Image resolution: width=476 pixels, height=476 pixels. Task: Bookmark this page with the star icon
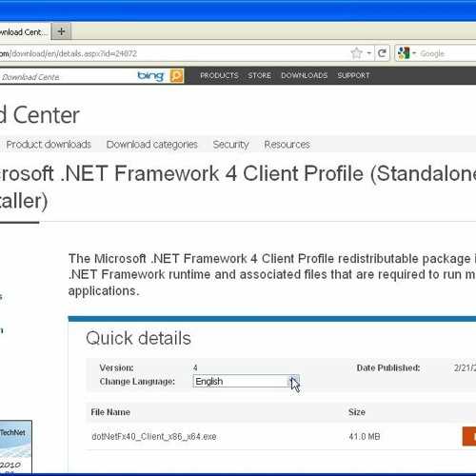coord(357,53)
